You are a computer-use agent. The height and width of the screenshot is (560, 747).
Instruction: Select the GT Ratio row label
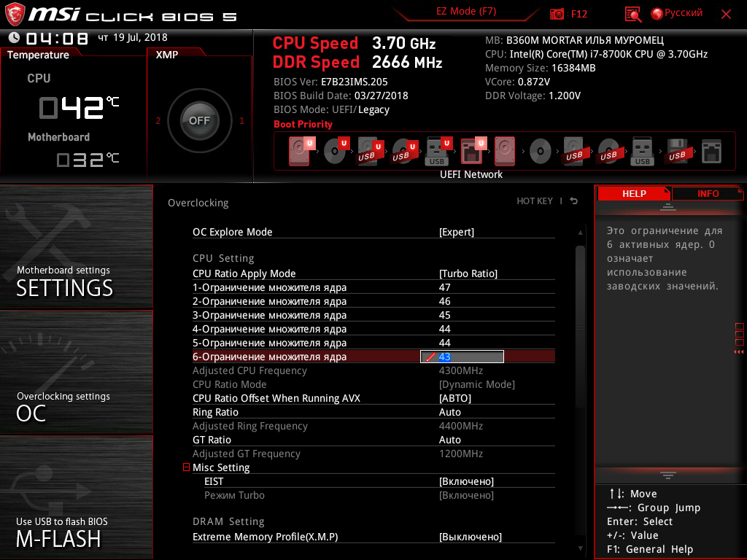click(212, 440)
